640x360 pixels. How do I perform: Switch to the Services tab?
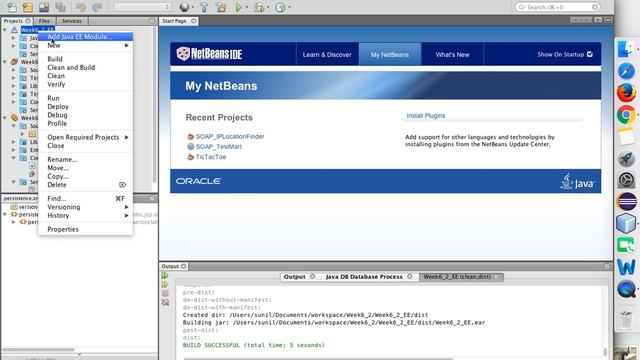[x=72, y=21]
